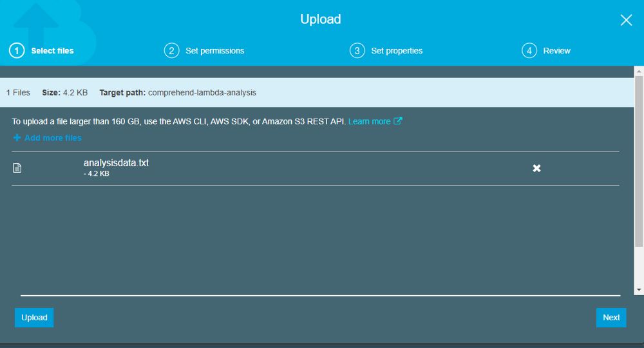Click the scrollbar down arrow
The image size is (644, 348).
pyautogui.click(x=639, y=290)
